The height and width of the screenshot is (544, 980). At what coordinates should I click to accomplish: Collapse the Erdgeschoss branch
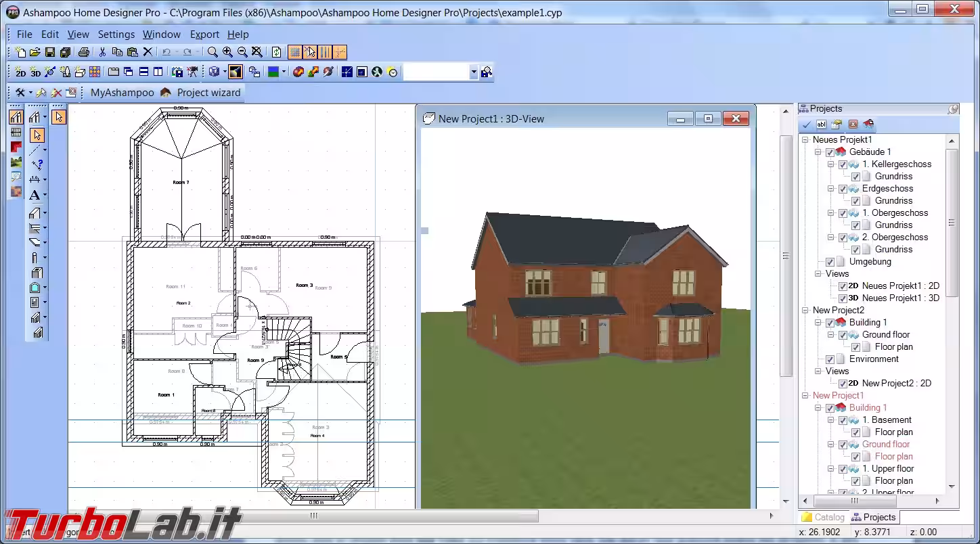tap(831, 189)
